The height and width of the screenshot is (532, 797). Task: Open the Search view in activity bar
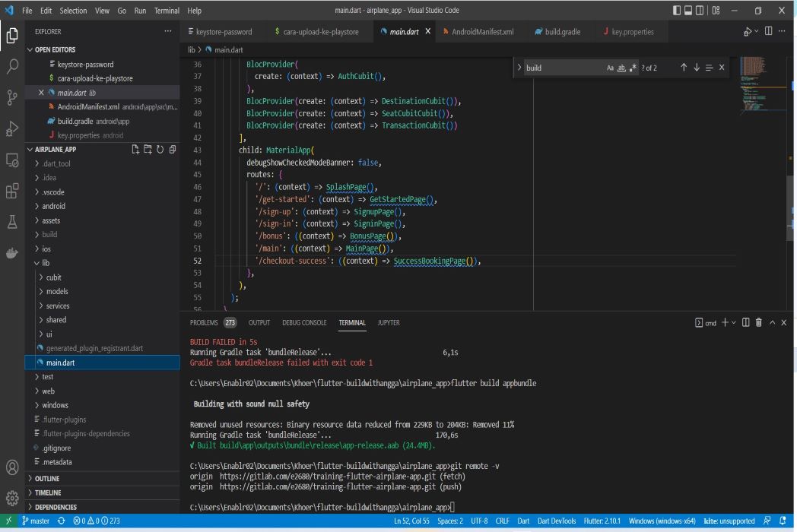click(11, 68)
